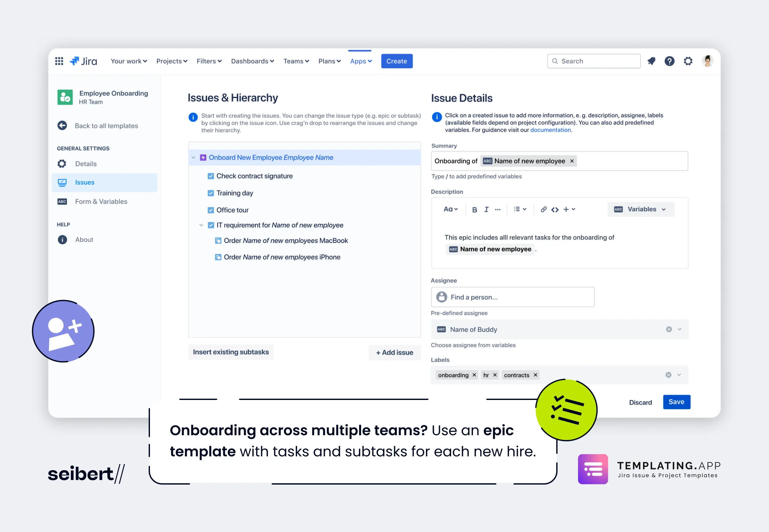Open the text style Aa dropdown
This screenshot has width=769, height=532.
pos(451,209)
